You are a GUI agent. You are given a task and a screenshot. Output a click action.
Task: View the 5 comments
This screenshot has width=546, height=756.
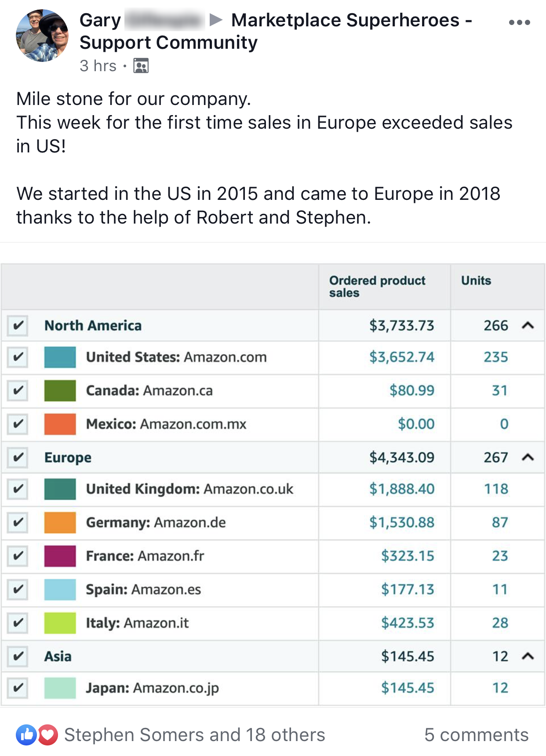[x=476, y=735]
